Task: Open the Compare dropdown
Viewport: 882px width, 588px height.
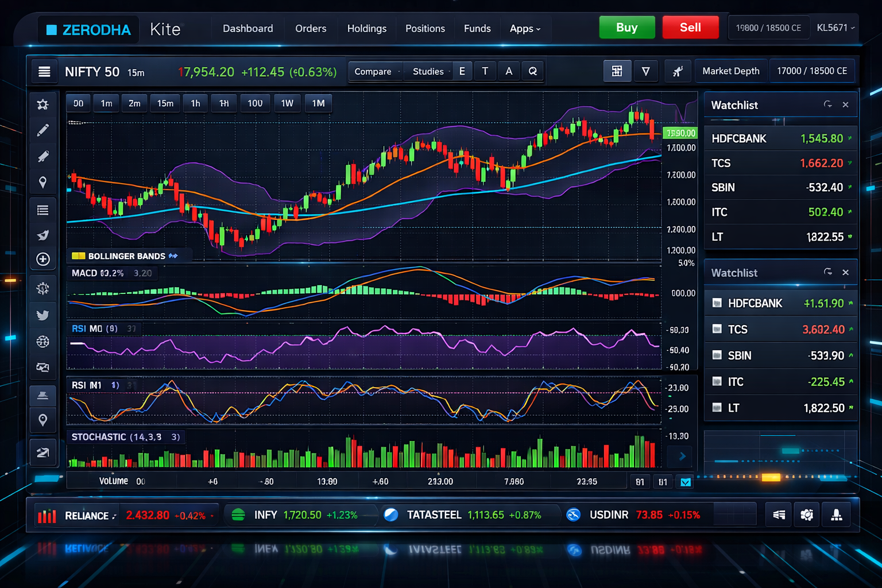Action: point(374,71)
